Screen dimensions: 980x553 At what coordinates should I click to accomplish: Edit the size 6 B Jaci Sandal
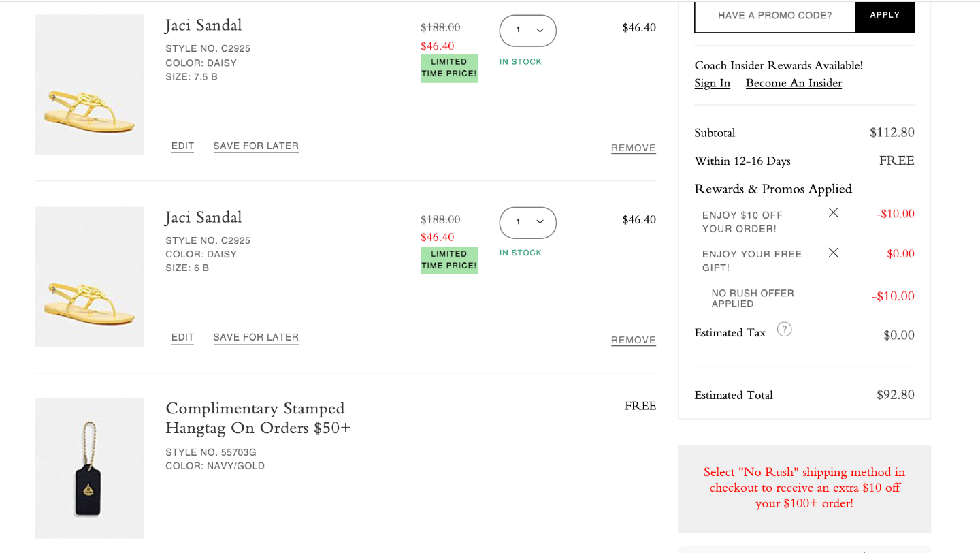coord(182,338)
